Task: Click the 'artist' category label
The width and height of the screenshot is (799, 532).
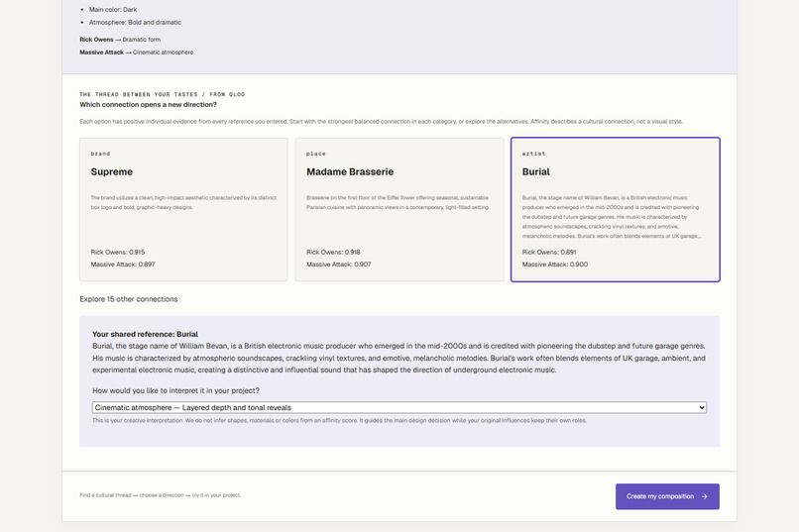Action: 533,154
